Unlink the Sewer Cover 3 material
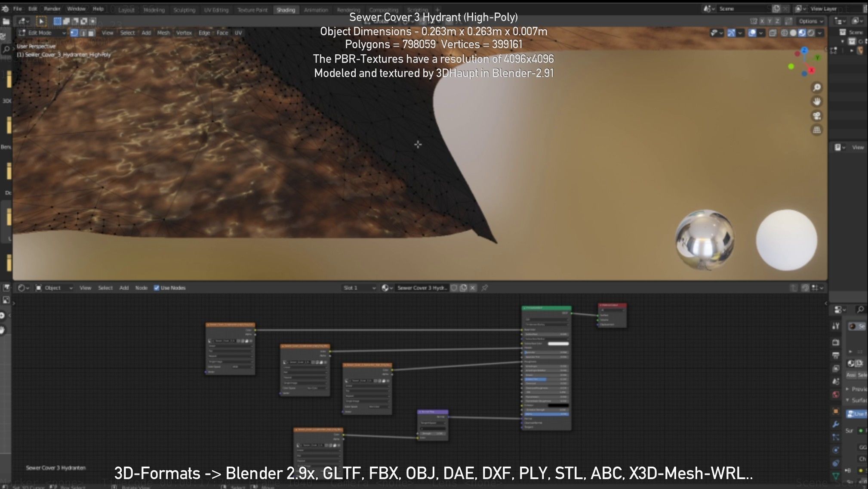868x489 pixels. 473,288
